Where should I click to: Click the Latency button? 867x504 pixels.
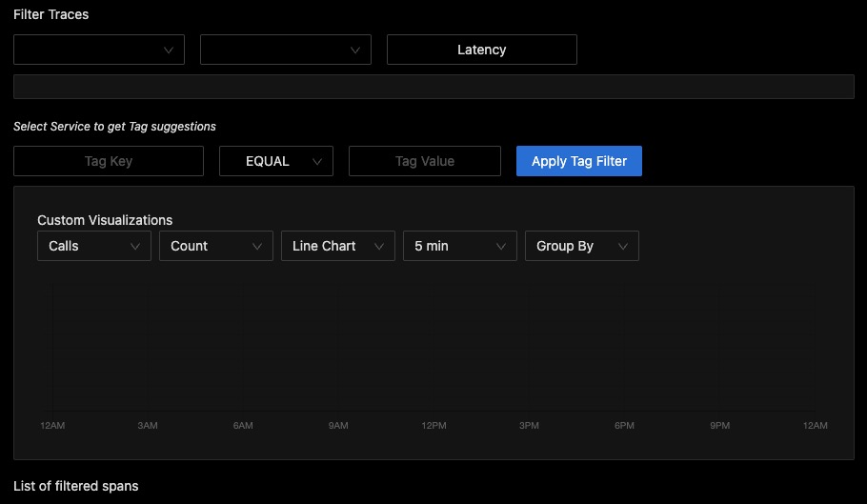[481, 50]
